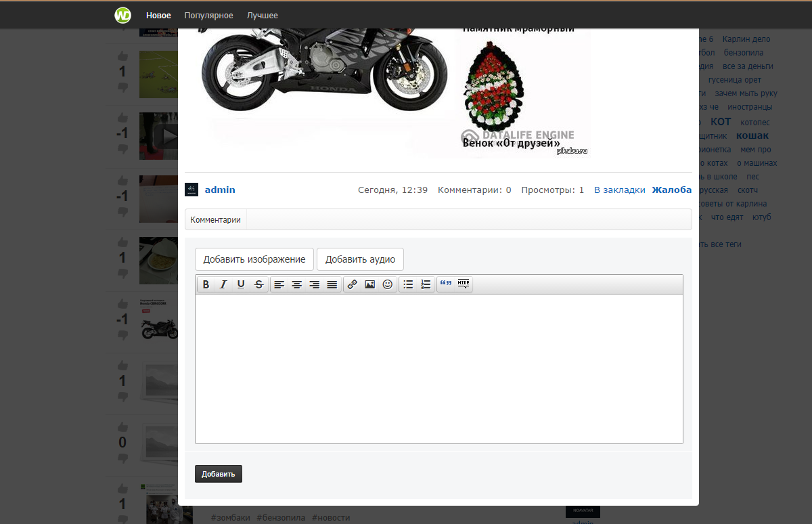Insert image via editor picture icon
This screenshot has height=524, width=812.
[369, 285]
